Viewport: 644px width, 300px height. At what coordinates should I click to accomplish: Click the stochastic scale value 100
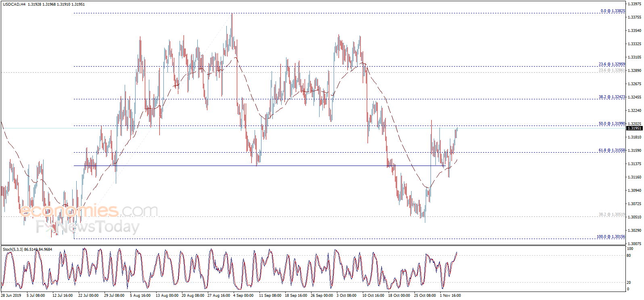click(x=630, y=249)
